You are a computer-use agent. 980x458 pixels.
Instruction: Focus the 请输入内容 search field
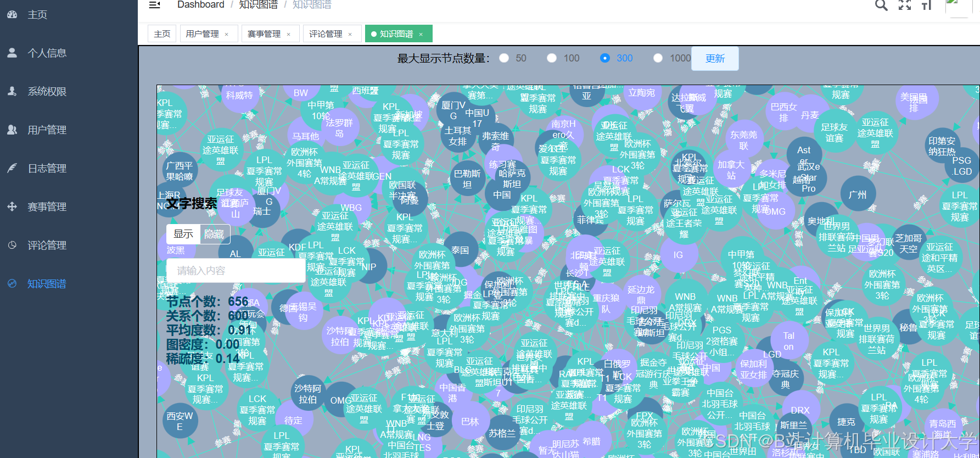point(236,271)
